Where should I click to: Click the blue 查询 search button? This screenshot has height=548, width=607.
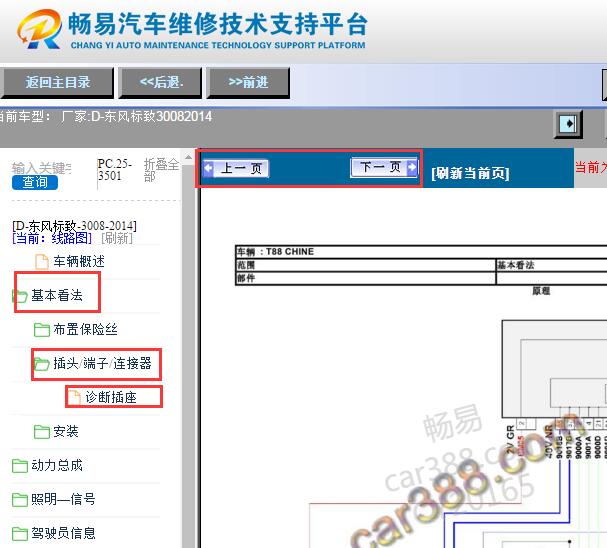point(35,182)
